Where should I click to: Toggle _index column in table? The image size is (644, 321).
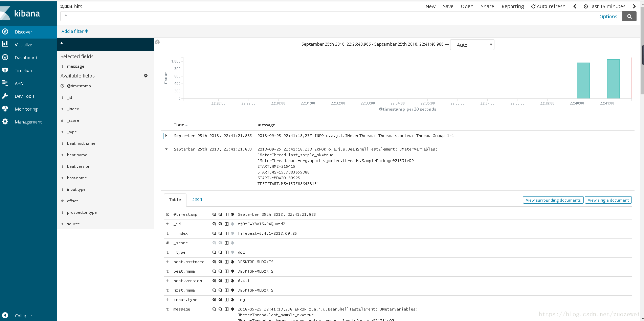coord(227,233)
